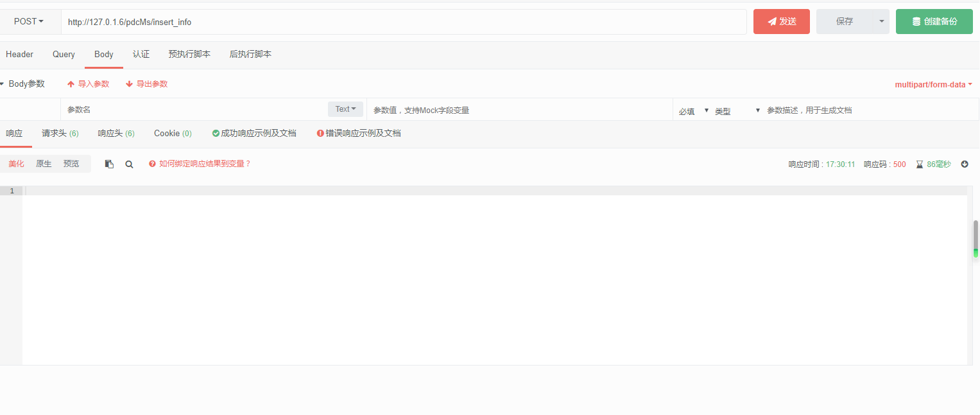Click the 参数描述 description field
This screenshot has height=415, width=980.
tap(870, 110)
